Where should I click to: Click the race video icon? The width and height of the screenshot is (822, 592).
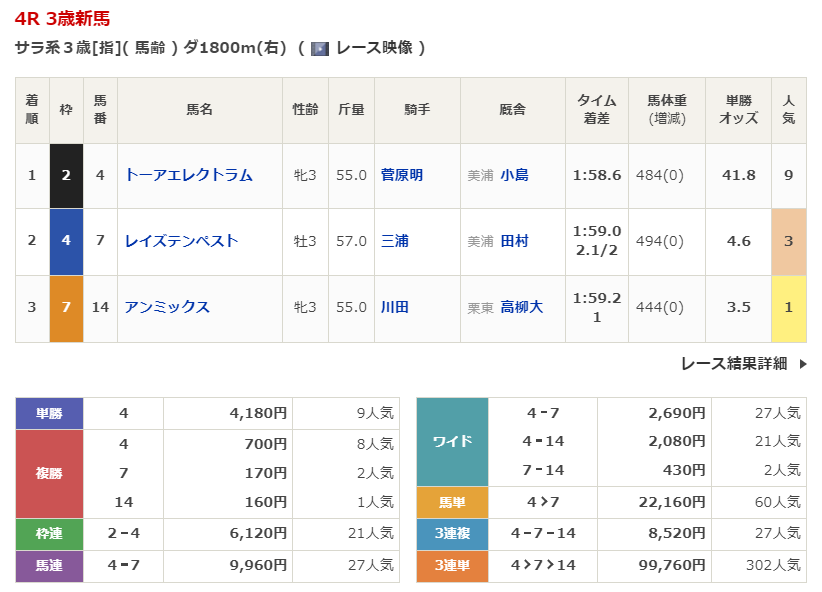pos(320,48)
